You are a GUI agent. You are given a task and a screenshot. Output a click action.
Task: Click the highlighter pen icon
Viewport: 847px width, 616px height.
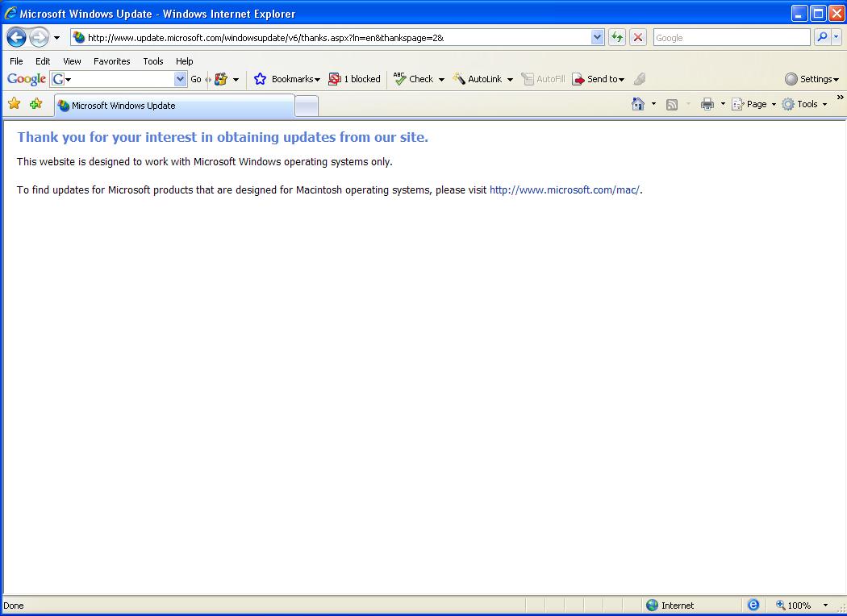pyautogui.click(x=640, y=79)
